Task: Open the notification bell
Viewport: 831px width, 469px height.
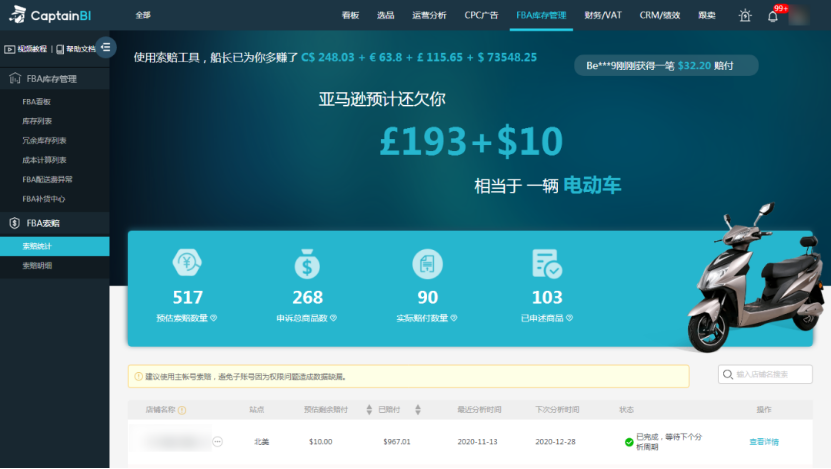Action: click(x=773, y=16)
